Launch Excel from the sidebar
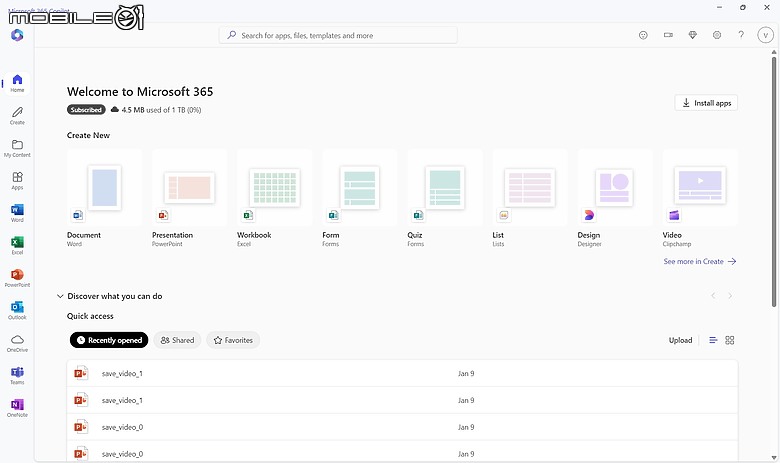The height and width of the screenshot is (463, 780). [x=17, y=246]
